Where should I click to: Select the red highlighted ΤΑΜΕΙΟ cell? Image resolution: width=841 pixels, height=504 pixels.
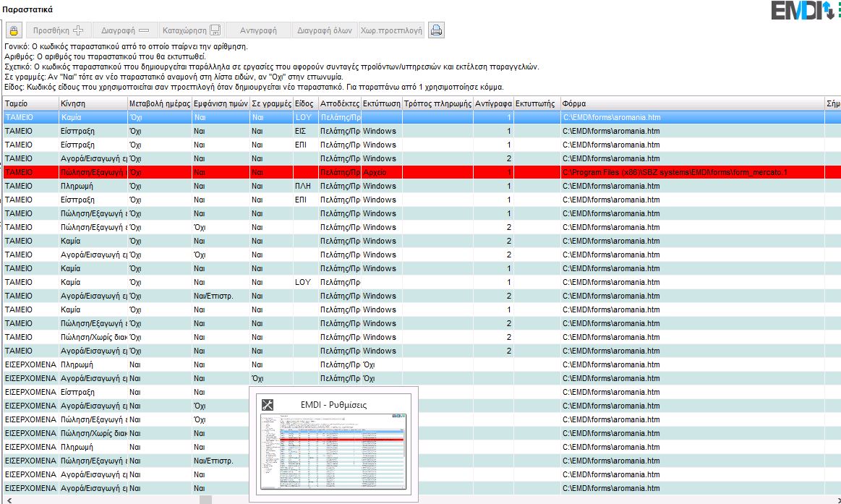[31, 172]
